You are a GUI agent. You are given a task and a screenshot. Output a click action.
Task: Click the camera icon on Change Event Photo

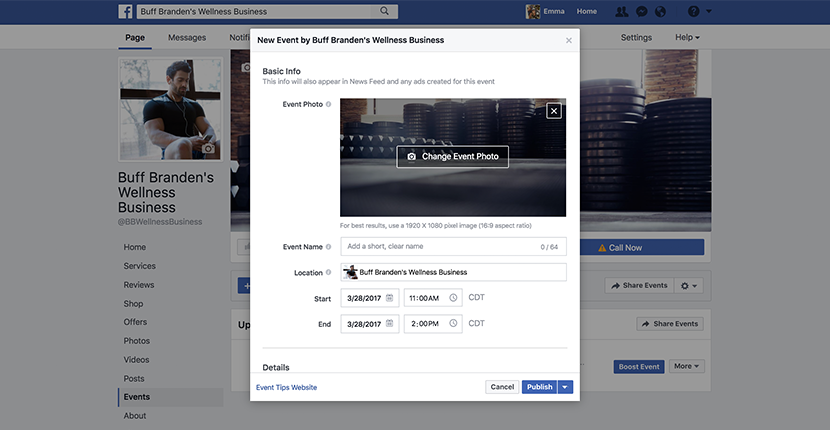[x=411, y=157]
